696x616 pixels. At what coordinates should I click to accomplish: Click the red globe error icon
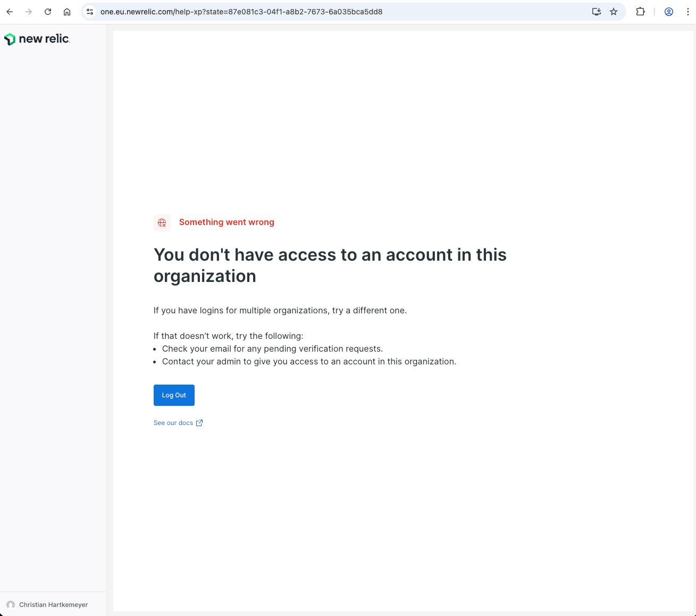point(162,223)
